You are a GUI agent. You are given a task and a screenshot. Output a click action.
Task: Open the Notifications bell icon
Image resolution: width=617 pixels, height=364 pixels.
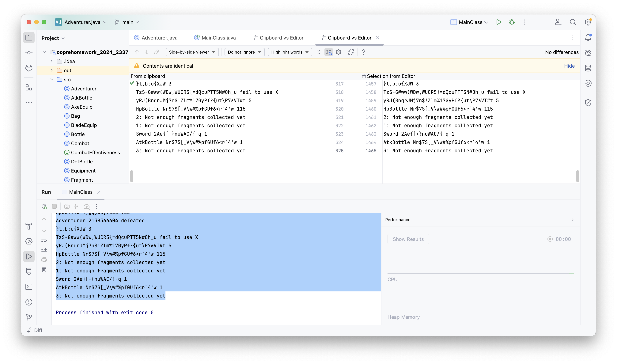tap(588, 38)
